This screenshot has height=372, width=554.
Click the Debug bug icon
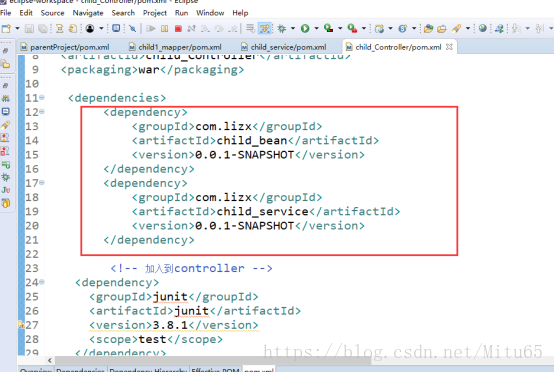(282, 29)
